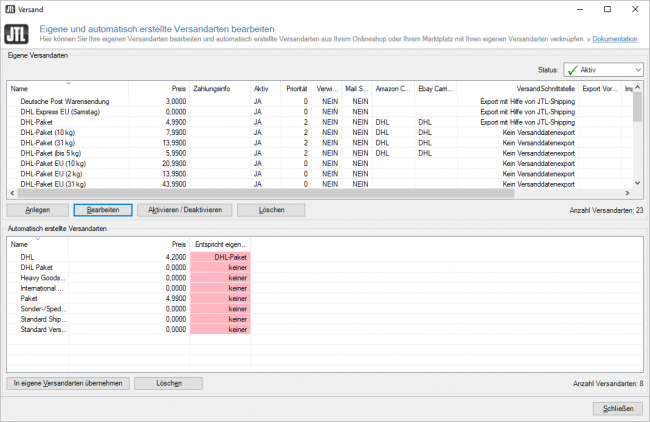Click Kein Versanddatenexport in DHL-Paket (10 kg) row
Image resolution: width=650 pixels, height=422 pixels.
(x=538, y=133)
